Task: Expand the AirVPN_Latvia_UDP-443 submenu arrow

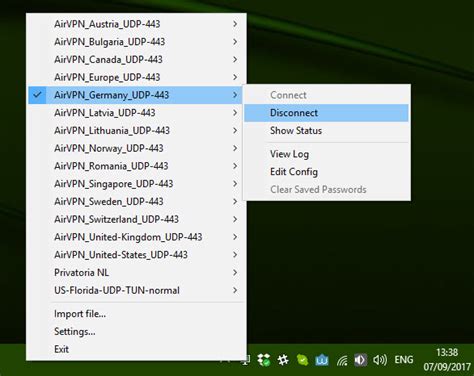Action: [x=235, y=113]
